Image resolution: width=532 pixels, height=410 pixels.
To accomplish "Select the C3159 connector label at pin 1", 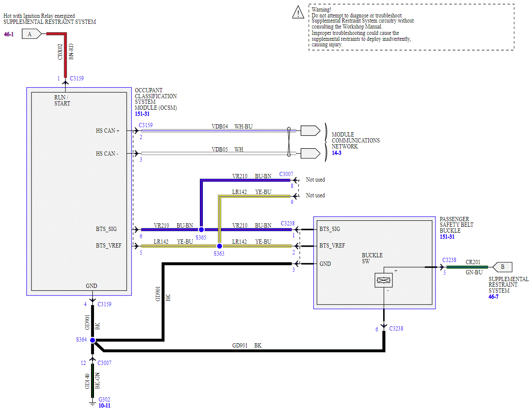I will click(77, 79).
